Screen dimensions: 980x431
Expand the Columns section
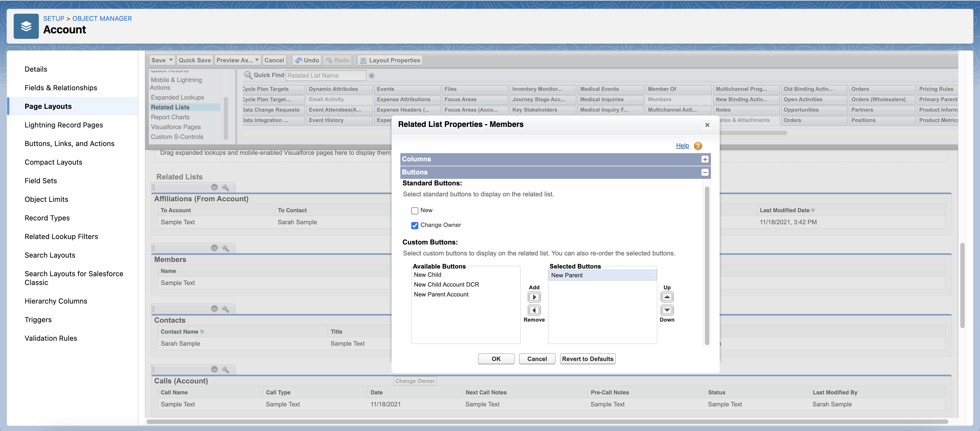coord(705,159)
